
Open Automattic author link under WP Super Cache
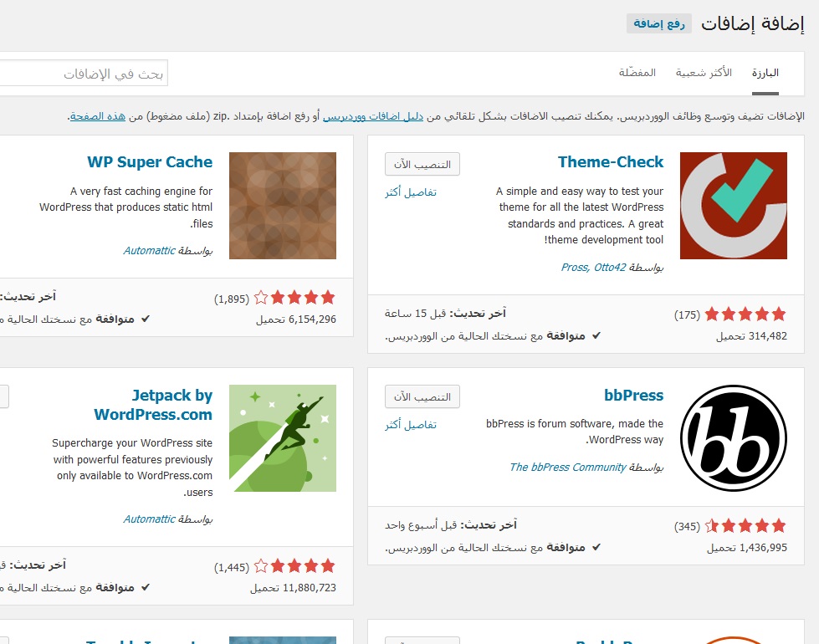(150, 251)
